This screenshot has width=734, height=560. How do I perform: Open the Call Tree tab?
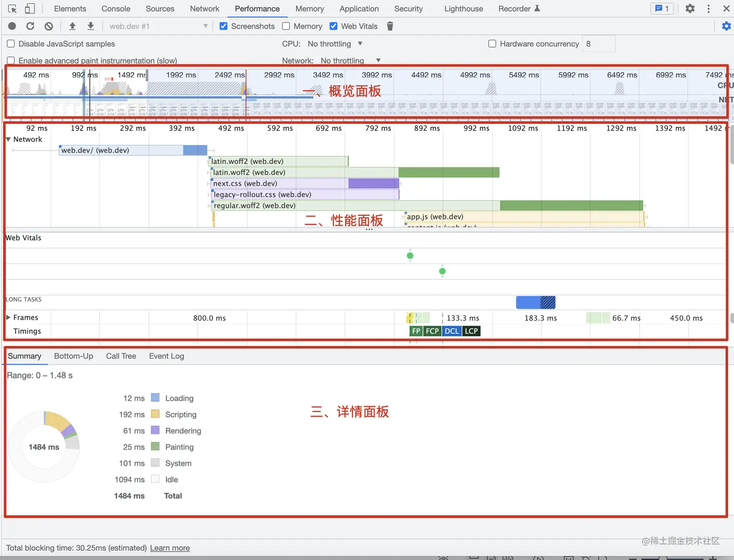coord(121,356)
